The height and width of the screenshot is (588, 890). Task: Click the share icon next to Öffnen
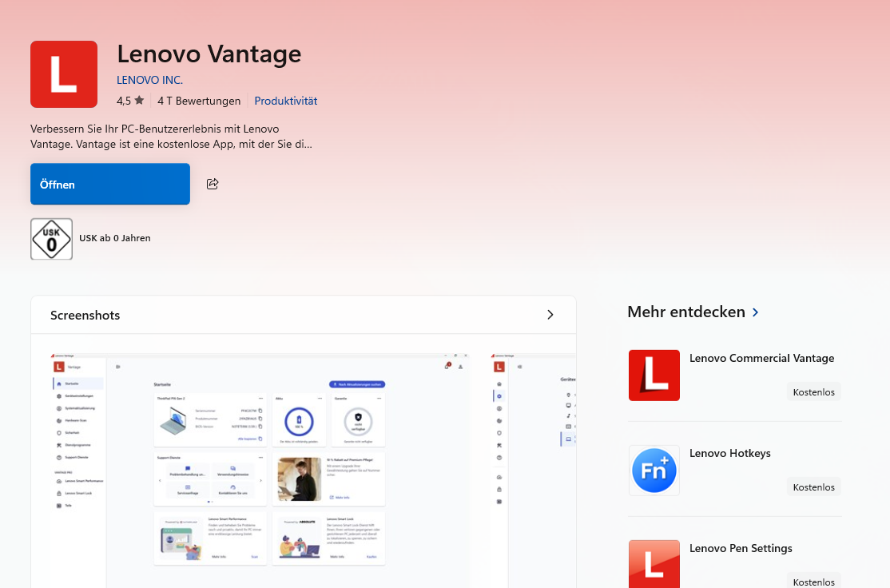click(x=213, y=184)
